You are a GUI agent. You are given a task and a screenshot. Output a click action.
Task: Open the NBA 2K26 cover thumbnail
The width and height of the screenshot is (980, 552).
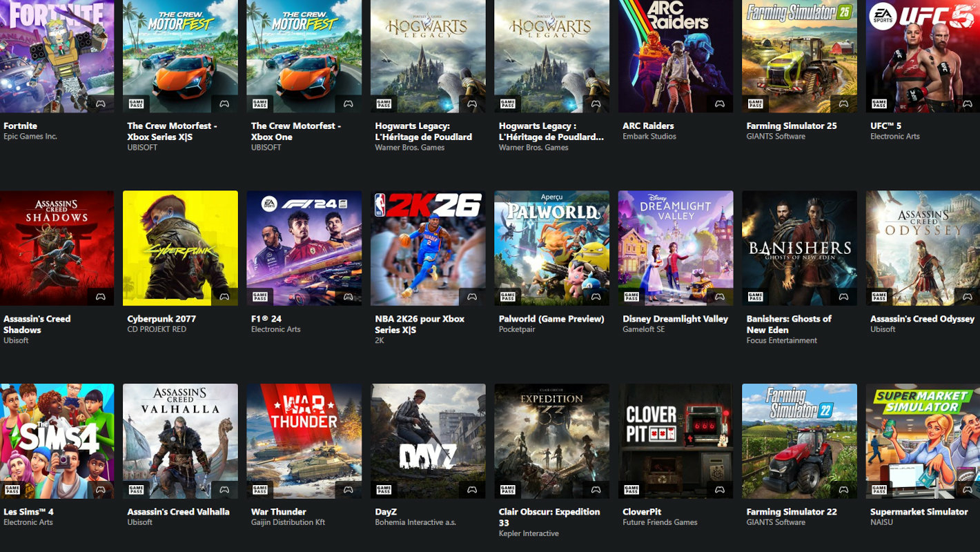427,248
